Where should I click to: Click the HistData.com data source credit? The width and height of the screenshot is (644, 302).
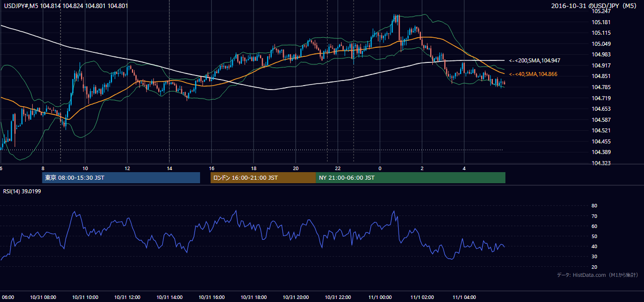pyautogui.click(x=598, y=275)
